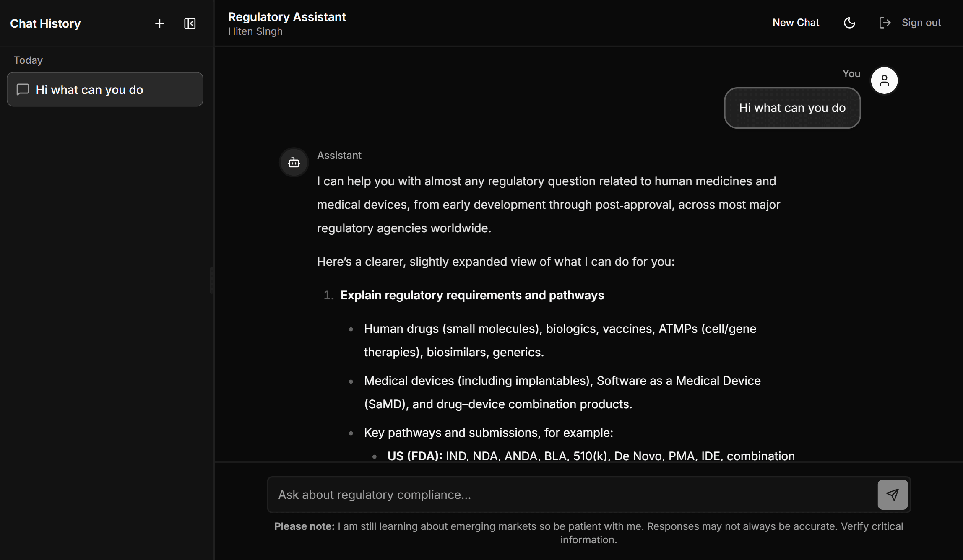Viewport: 963px width, 560px height.
Task: Click 'Explain regulatory requirements and pathways' heading
Action: pos(472,295)
